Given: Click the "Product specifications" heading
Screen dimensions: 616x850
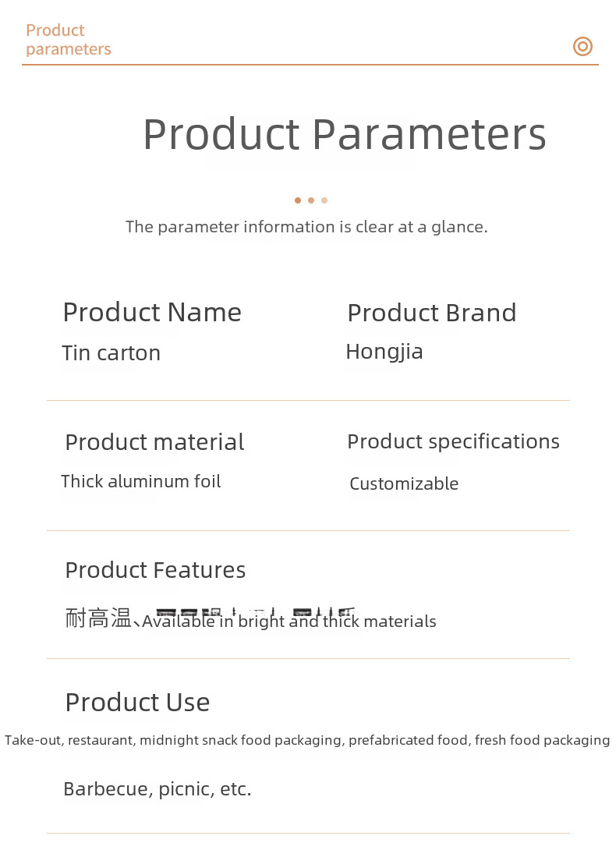Looking at the screenshot, I should tap(453, 441).
